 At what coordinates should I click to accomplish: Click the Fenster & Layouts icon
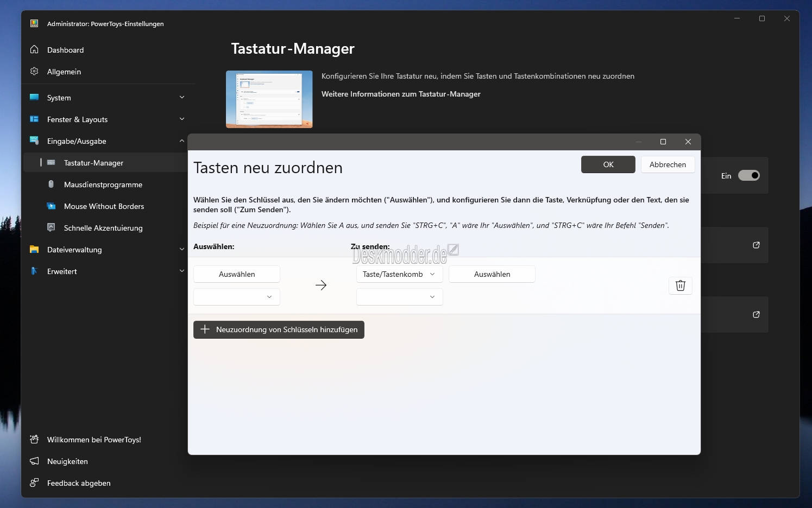[x=34, y=119]
